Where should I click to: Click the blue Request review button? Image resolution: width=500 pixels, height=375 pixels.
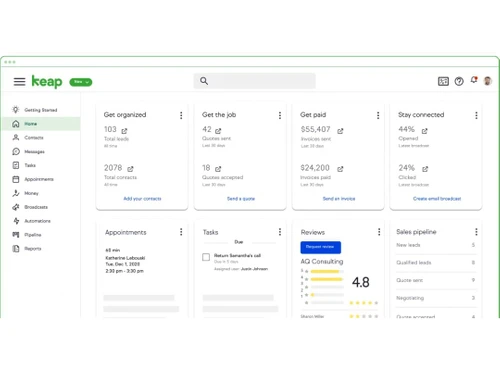[x=321, y=247]
